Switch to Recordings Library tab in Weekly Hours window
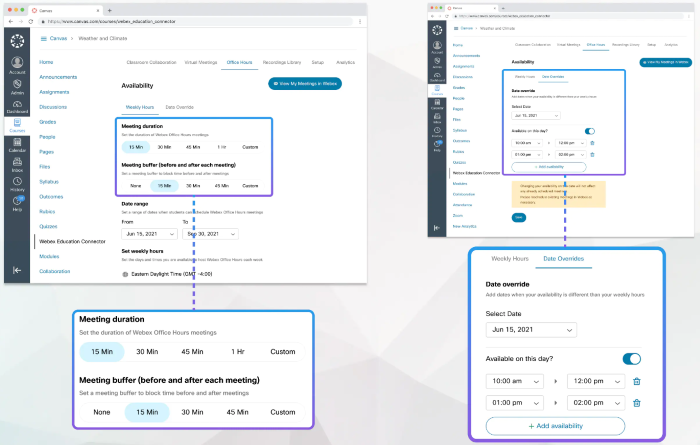 pyautogui.click(x=282, y=62)
